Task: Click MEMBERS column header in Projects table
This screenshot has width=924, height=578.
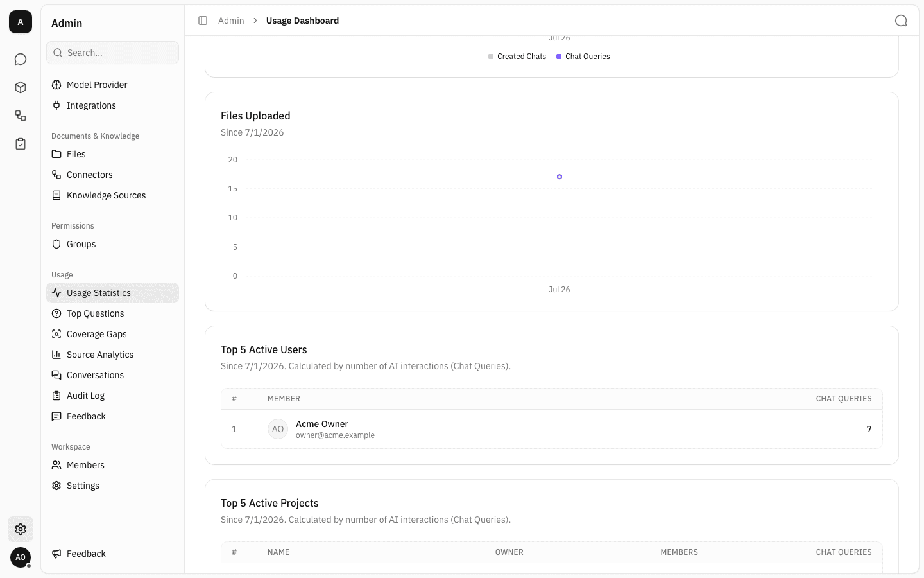Action: pos(680,552)
